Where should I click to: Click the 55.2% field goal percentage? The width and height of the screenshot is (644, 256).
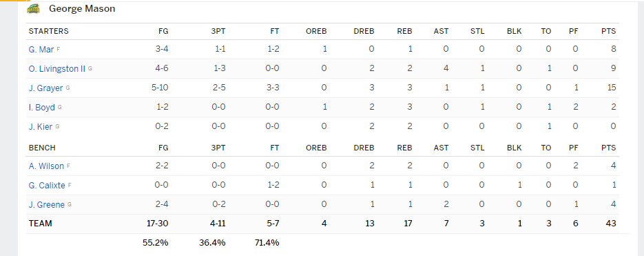(155, 243)
